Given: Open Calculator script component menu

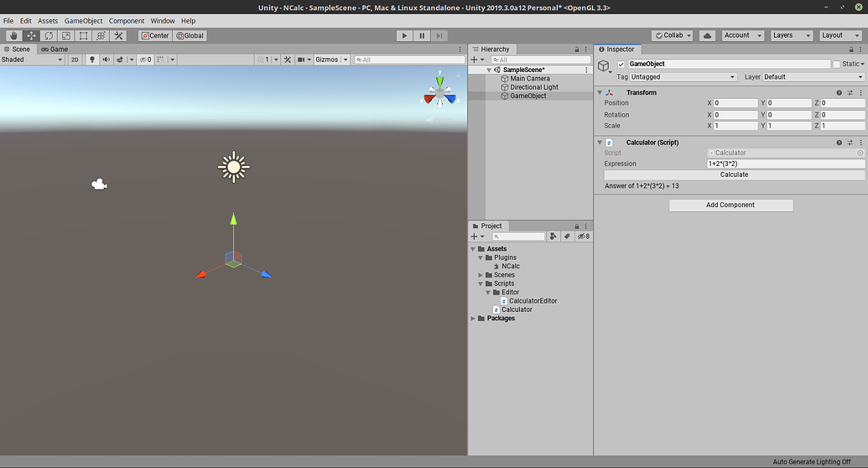Looking at the screenshot, I should (x=860, y=143).
